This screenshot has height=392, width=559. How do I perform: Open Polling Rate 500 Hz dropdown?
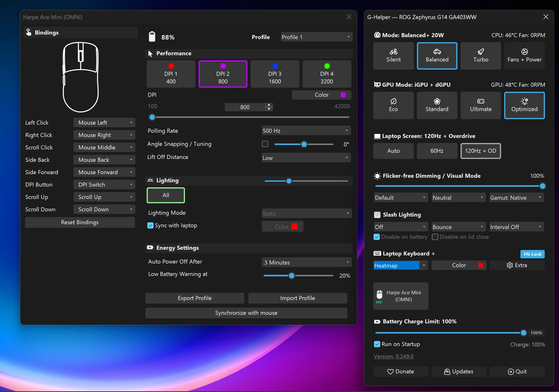306,131
